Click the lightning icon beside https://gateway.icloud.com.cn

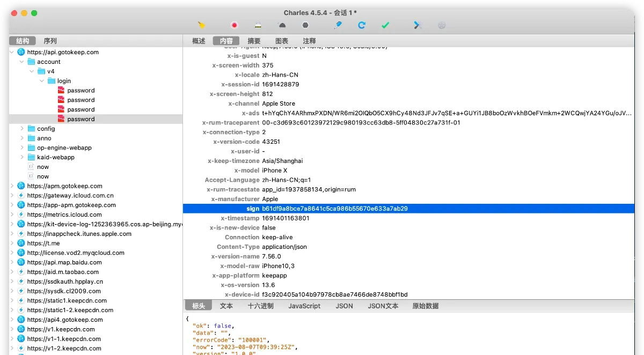pos(21,195)
